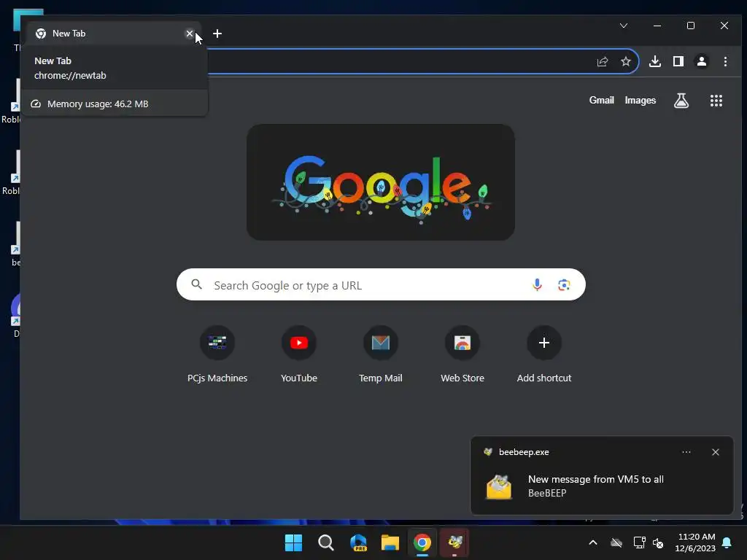Click the Chrome taskbar icon

pyautogui.click(x=422, y=542)
